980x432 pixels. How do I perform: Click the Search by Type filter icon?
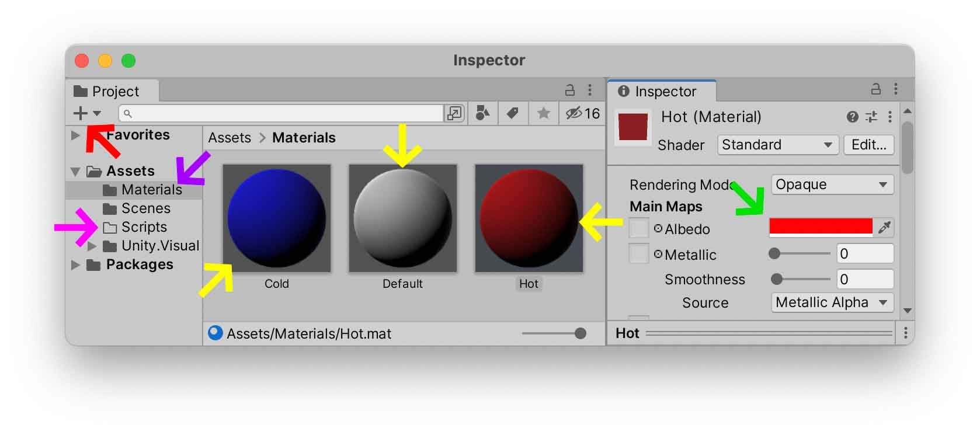coord(482,113)
